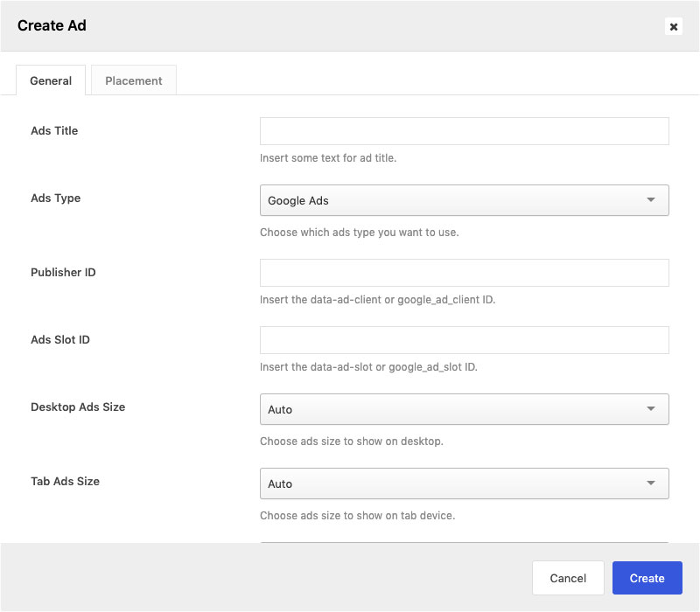Image resolution: width=700 pixels, height=612 pixels.
Task: Click into the Publisher ID input
Action: [464, 273]
